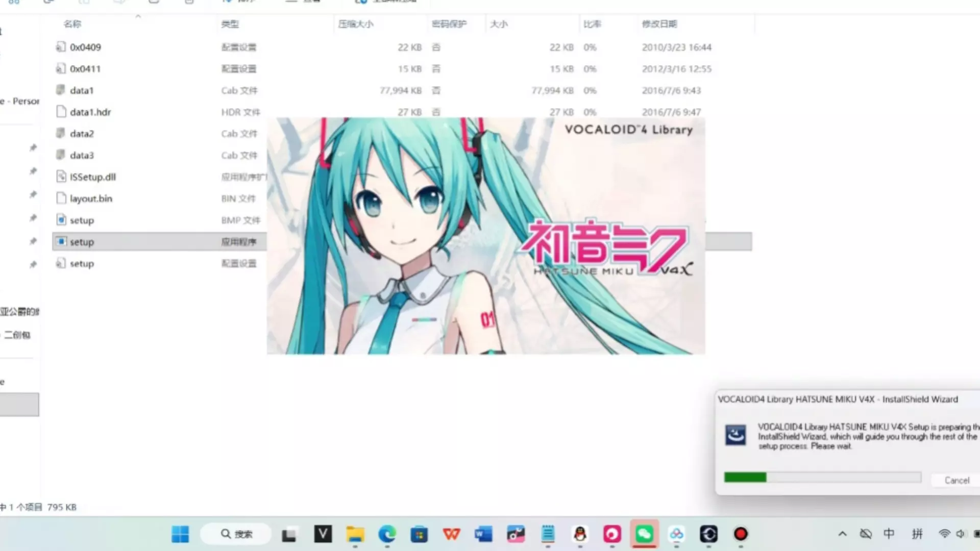Open WPS Office from taskbar
This screenshot has width=980, height=551.
451,534
